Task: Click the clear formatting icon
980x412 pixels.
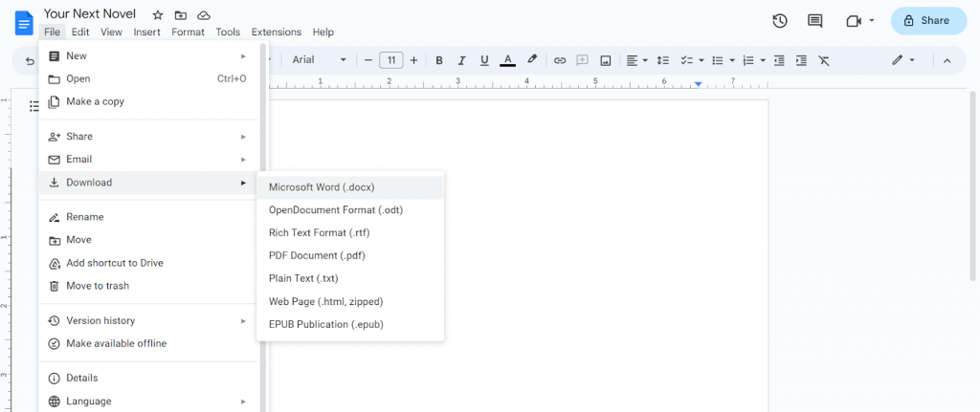Action: [x=824, y=60]
